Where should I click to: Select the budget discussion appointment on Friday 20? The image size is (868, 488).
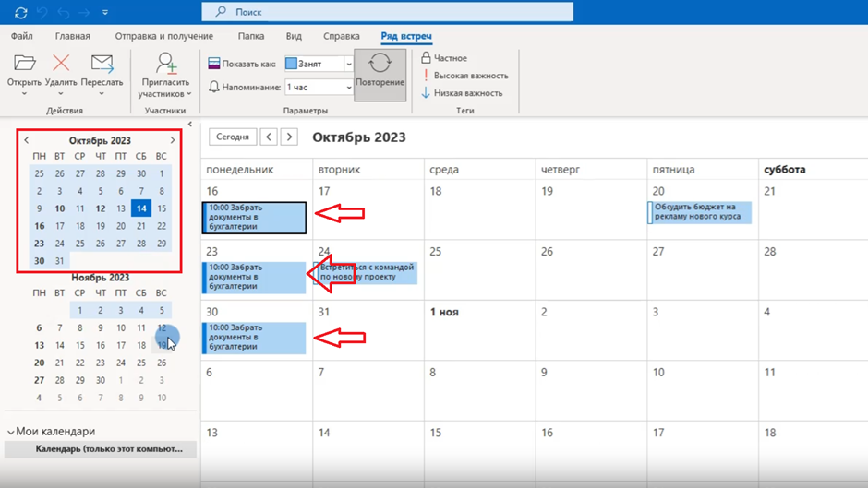(699, 212)
